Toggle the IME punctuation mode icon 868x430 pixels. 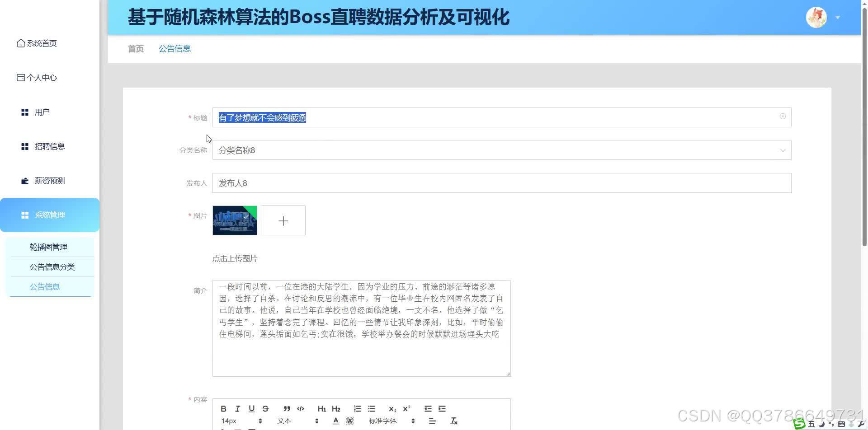(x=831, y=424)
